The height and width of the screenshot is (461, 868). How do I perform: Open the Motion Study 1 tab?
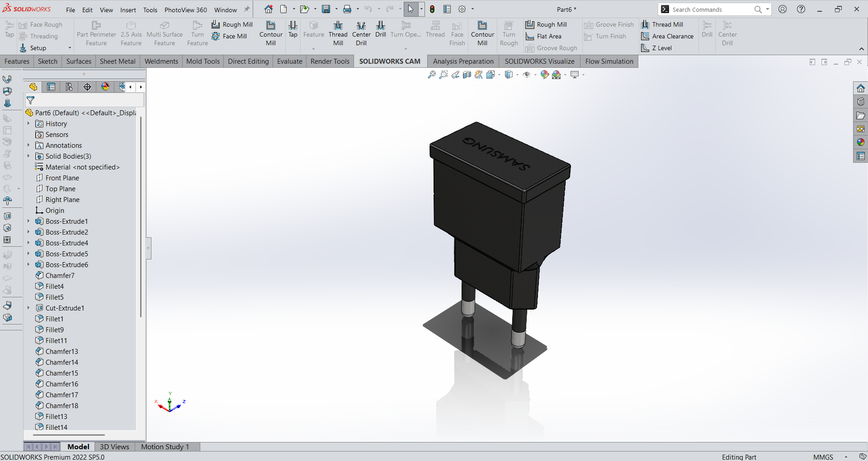(x=165, y=447)
